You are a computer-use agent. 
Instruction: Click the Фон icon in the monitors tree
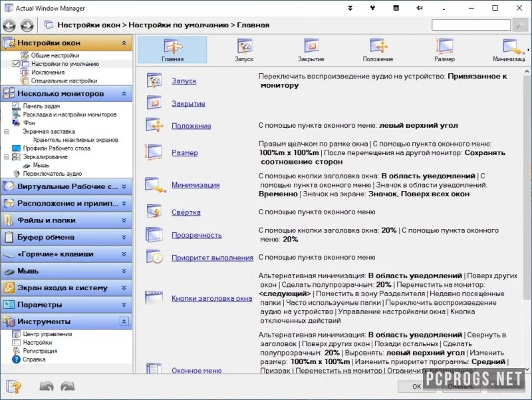pyautogui.click(x=16, y=122)
